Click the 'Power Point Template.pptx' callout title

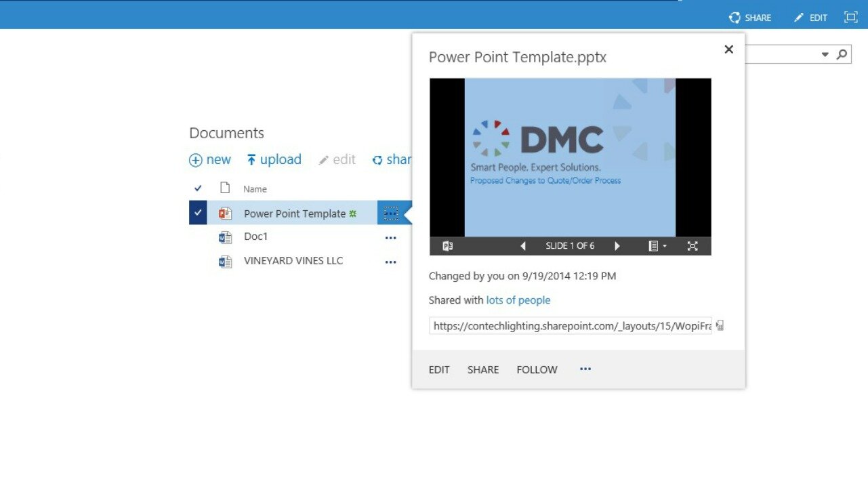point(518,57)
